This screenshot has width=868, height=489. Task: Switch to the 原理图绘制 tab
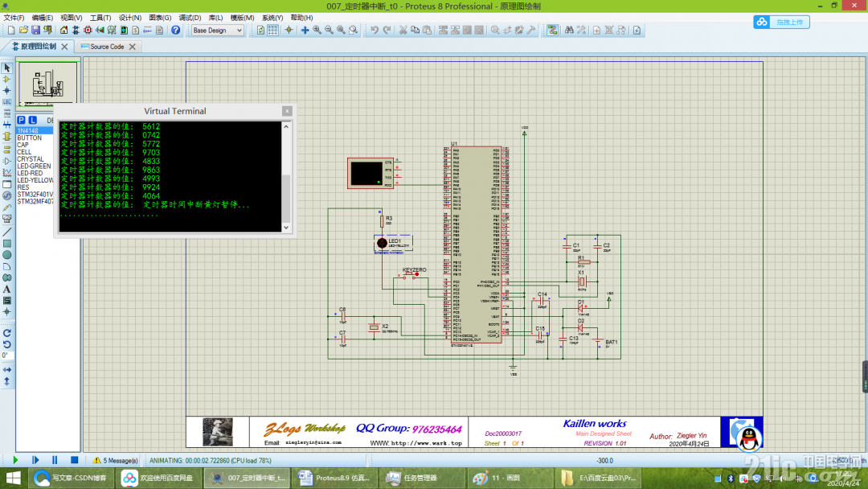tap(38, 47)
